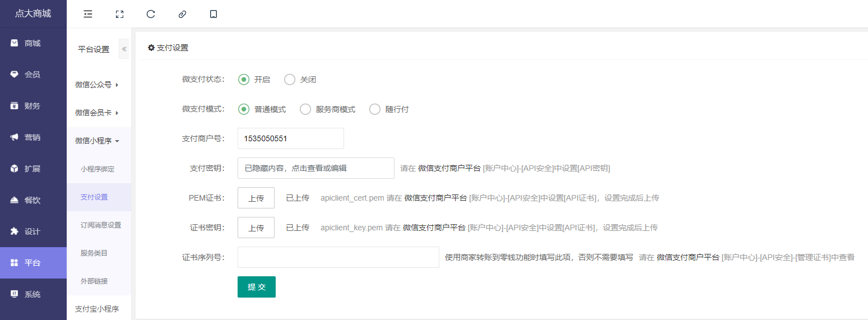Click the 提交 submit button

(257, 287)
